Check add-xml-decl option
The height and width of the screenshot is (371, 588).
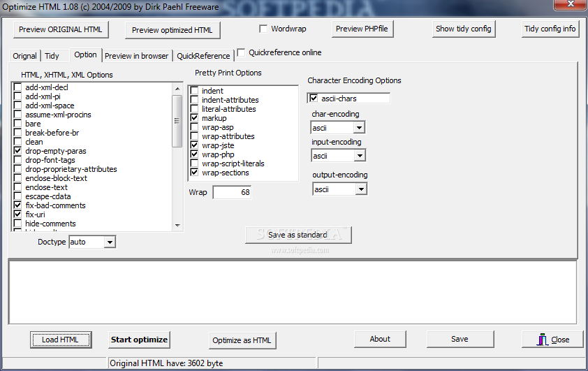coord(17,87)
